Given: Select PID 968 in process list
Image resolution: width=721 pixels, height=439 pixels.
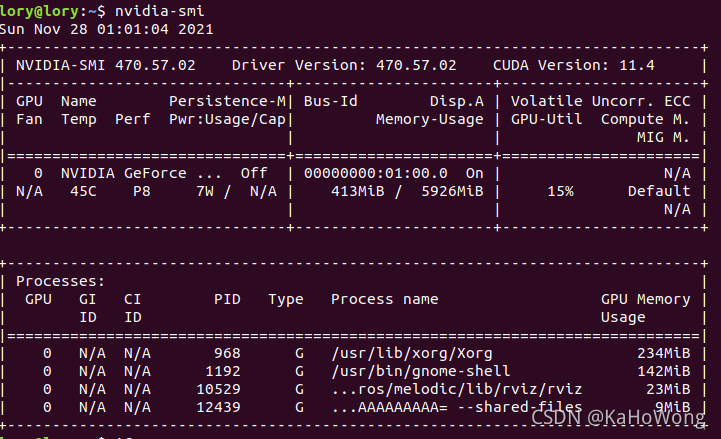Looking at the screenshot, I should click(227, 353).
